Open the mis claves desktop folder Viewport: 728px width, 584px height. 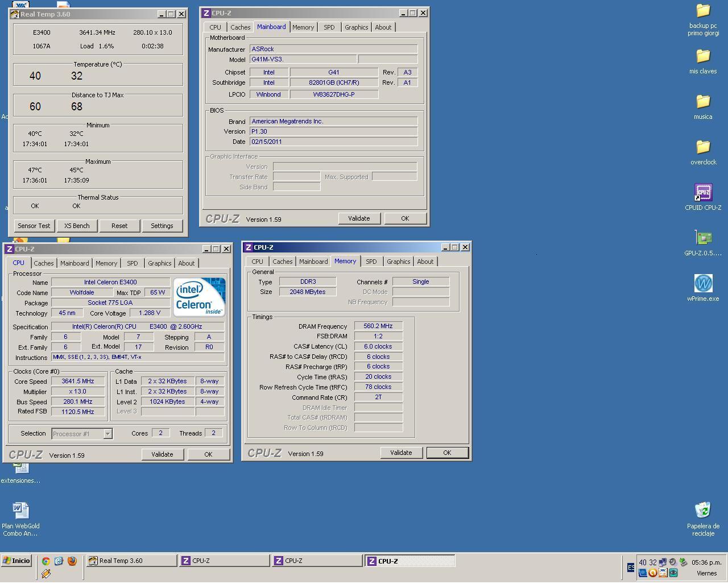[703, 61]
